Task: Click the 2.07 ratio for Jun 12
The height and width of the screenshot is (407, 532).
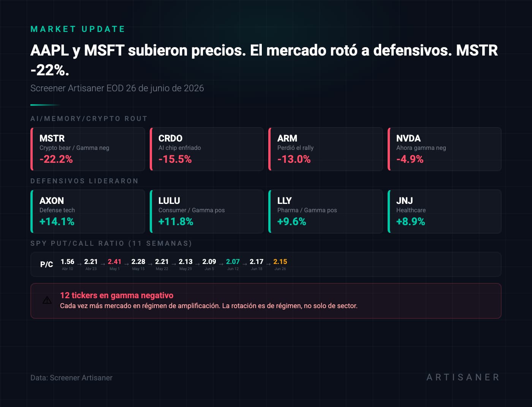Action: pyautogui.click(x=233, y=262)
